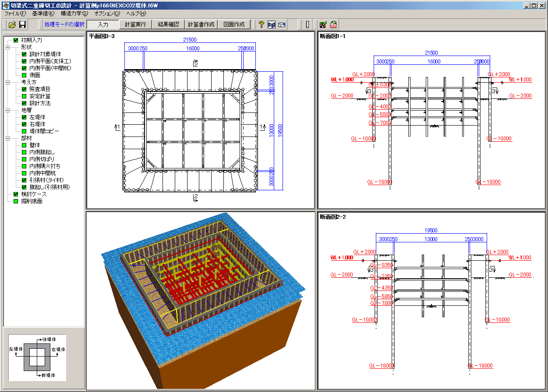Viewport: 548px width, 392px height.
Task: Click the 3D box icon in toolbar
Action: click(272, 24)
